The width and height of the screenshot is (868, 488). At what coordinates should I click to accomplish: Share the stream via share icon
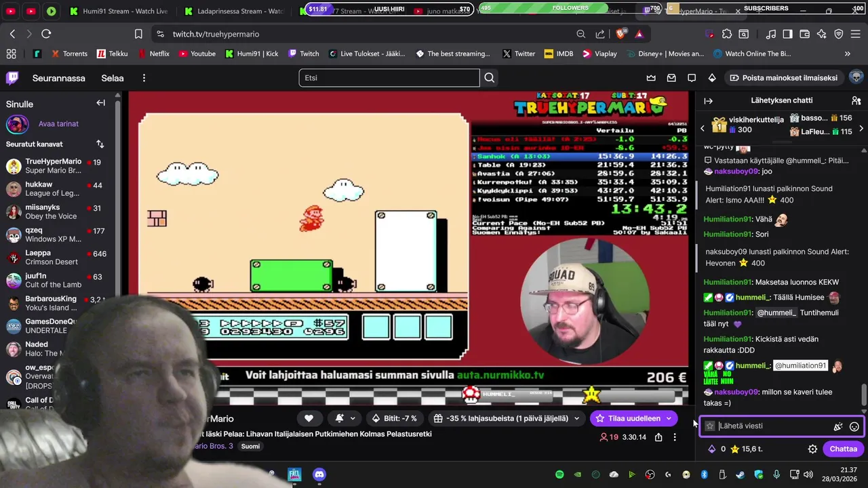(658, 437)
